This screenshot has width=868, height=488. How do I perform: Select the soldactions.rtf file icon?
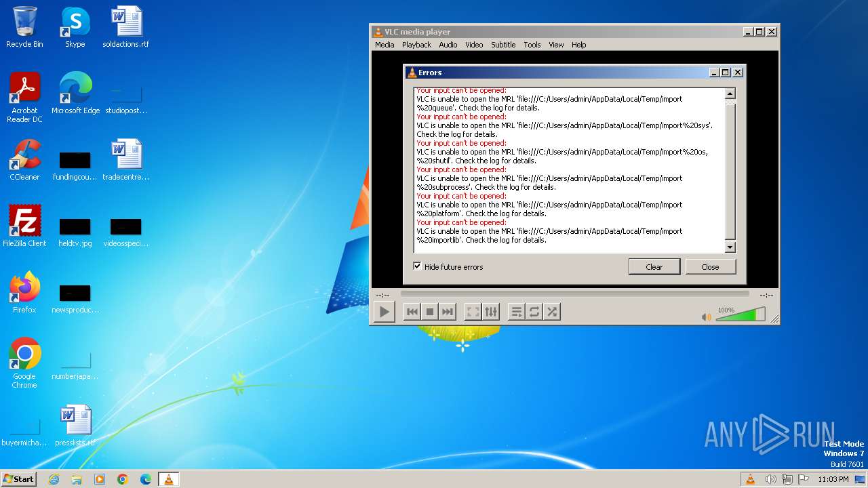(126, 27)
